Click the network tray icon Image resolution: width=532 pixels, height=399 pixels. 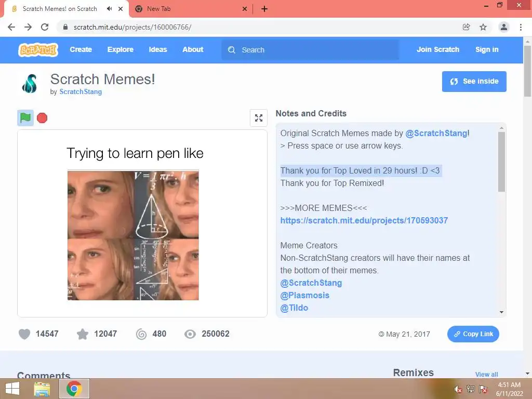click(x=471, y=389)
